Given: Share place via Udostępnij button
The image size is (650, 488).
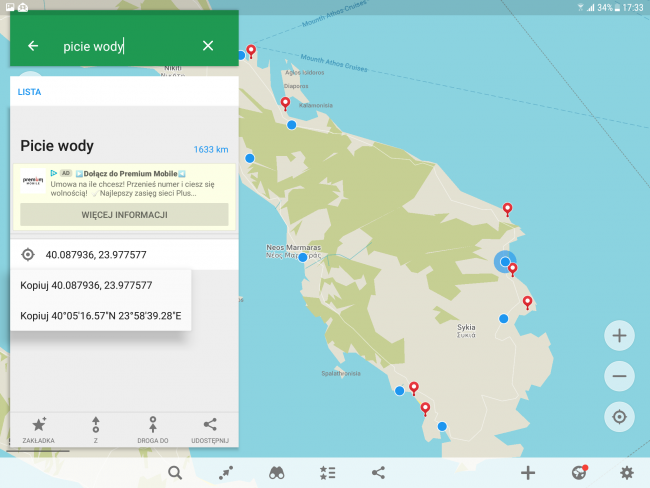Looking at the screenshot, I should coord(210,429).
